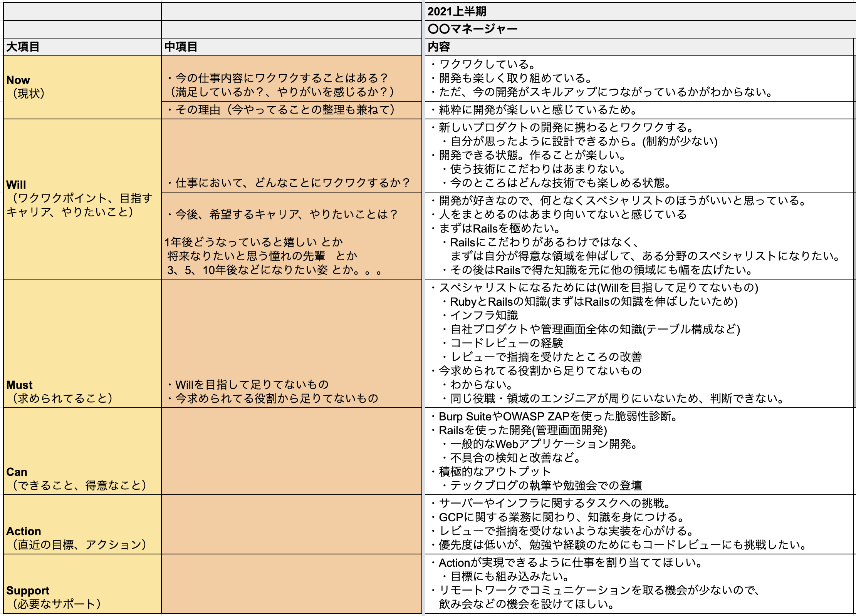This screenshot has height=616, width=856.
Task: Select the Support（必要なサポート）cell
Action: (x=82, y=584)
